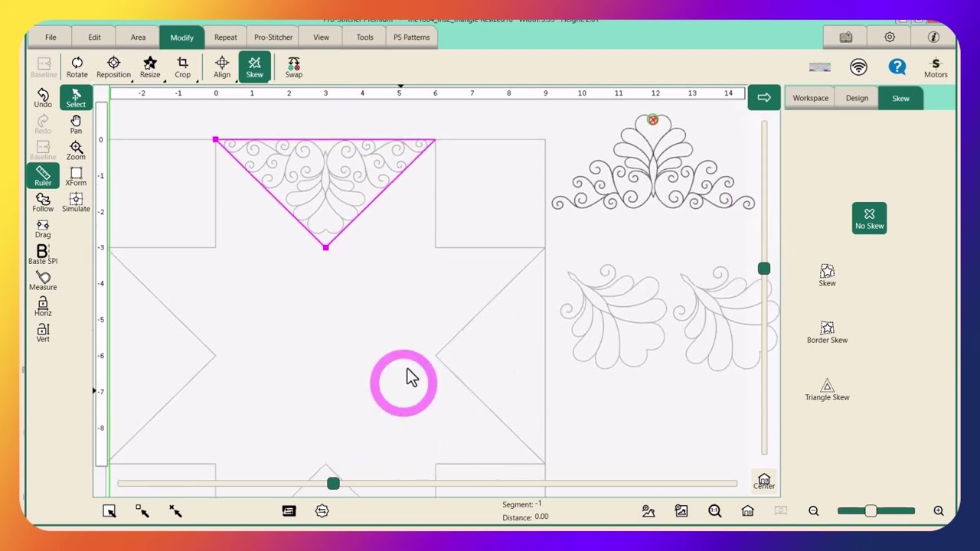
Task: Open the Help question mark icon
Action: pos(897,67)
